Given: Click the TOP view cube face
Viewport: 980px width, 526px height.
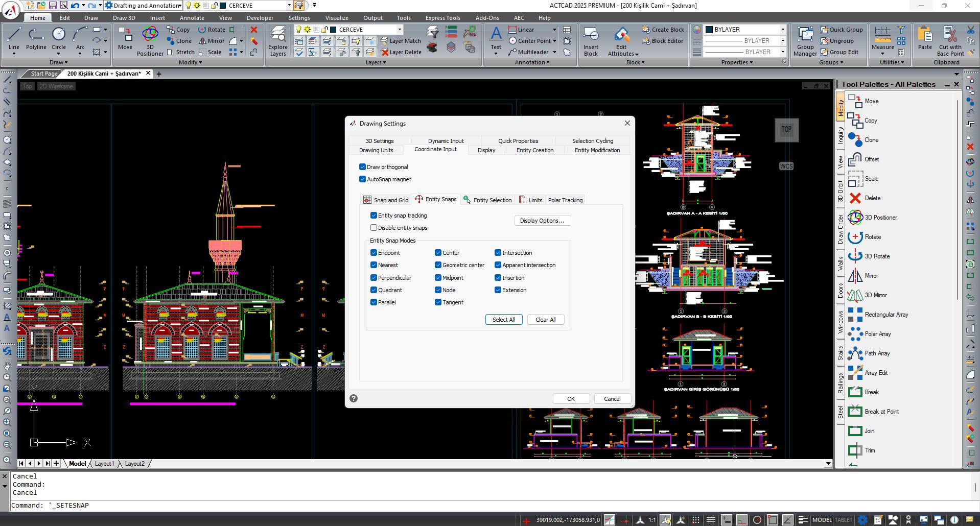Looking at the screenshot, I should coord(786,129).
